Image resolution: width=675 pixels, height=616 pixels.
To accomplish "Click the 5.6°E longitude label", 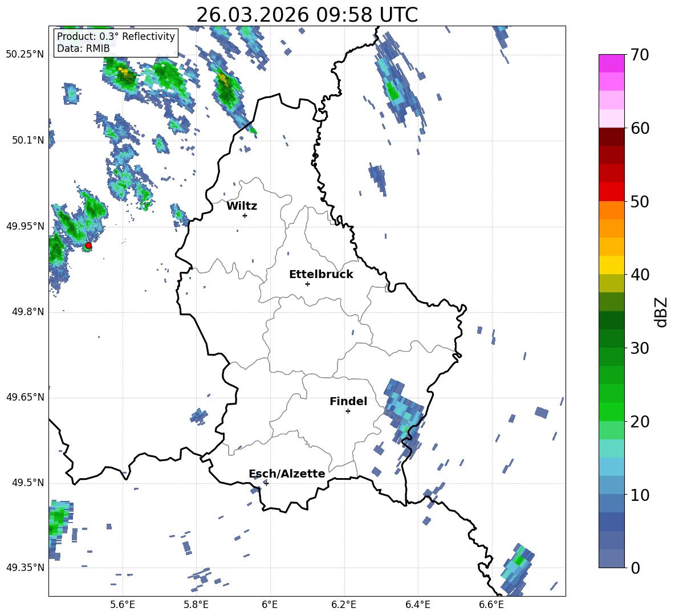I will 123,605.
